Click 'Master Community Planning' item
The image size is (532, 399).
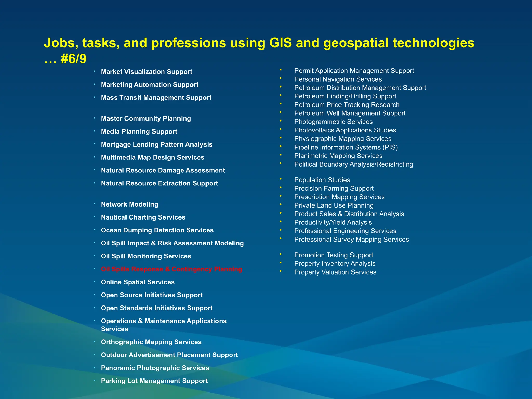[146, 118]
